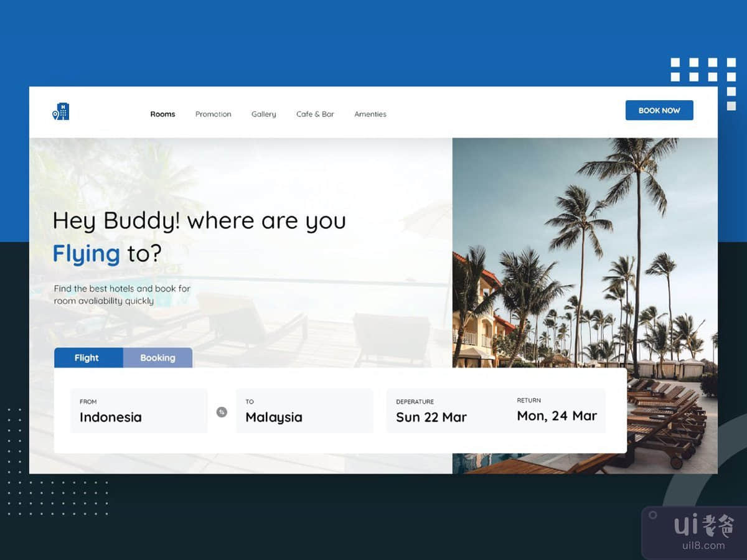
Task: Swap the From and To destinations
Action: pyautogui.click(x=222, y=411)
